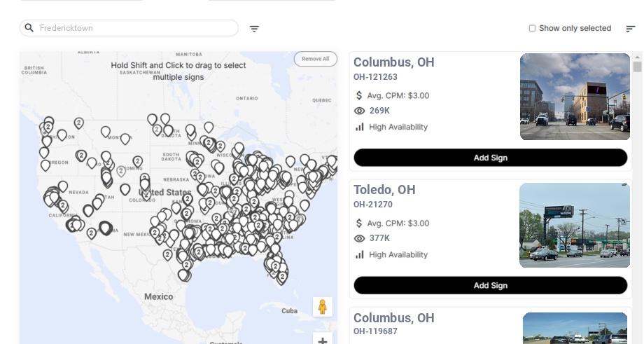The height and width of the screenshot is (344, 644).
Task: Click the Columbus Avg CPM dollar icon
Action: pos(359,95)
